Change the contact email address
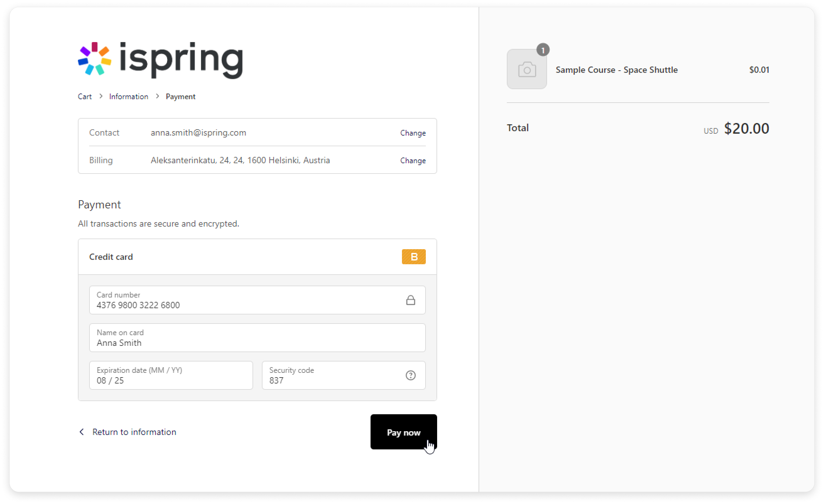The width and height of the screenshot is (824, 504). coord(413,133)
